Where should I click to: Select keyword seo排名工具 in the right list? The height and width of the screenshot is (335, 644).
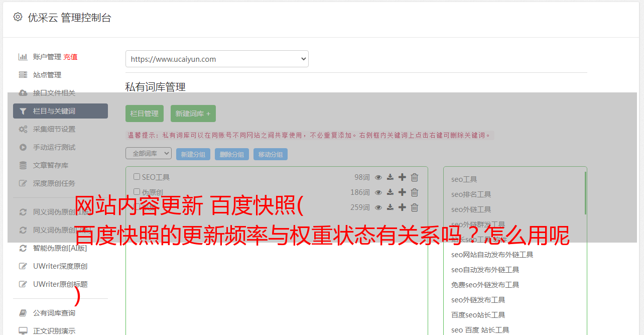pyautogui.click(x=471, y=194)
